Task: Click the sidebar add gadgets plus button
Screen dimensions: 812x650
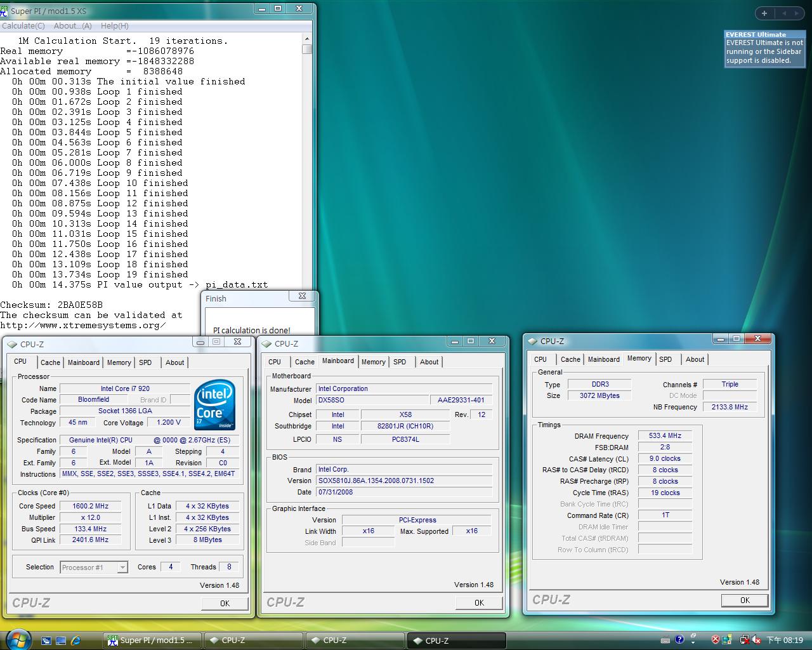Action: (764, 13)
